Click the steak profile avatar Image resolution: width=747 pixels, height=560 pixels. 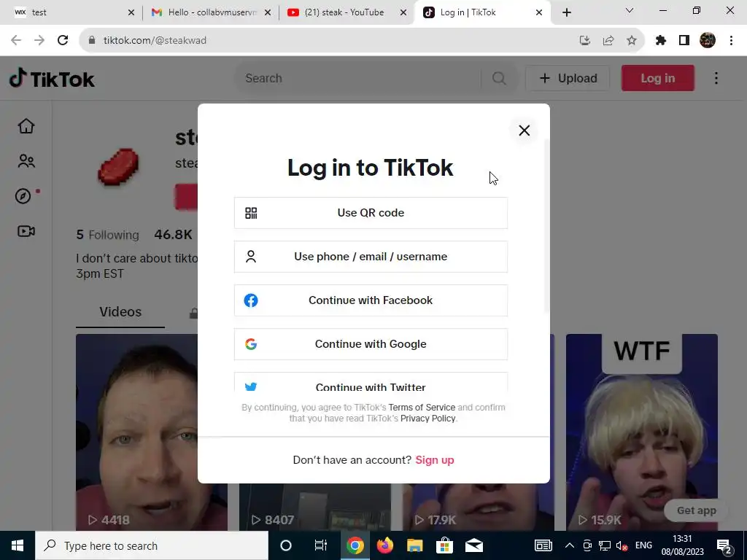(x=117, y=167)
